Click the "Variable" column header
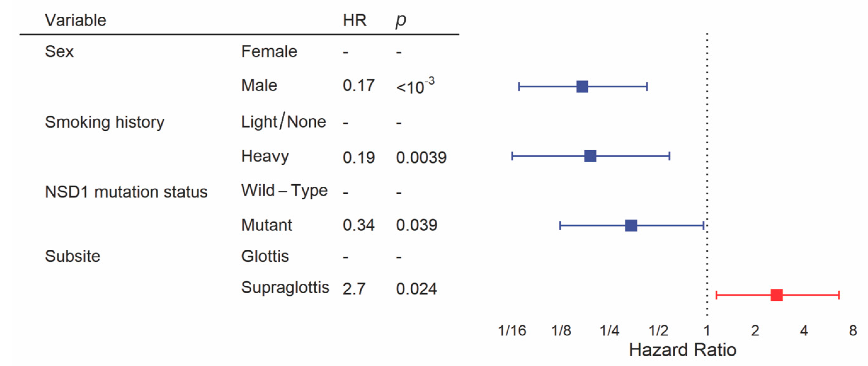This screenshot has width=868, height=366. [75, 21]
